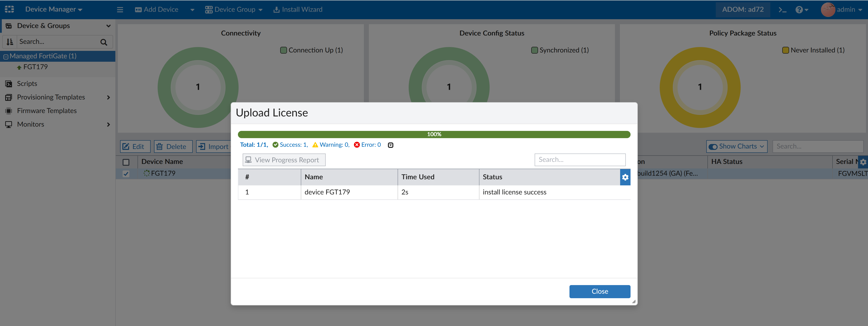Click the search magnifier icon in sidebar
Viewport: 868px width, 326px height.
pos(104,42)
